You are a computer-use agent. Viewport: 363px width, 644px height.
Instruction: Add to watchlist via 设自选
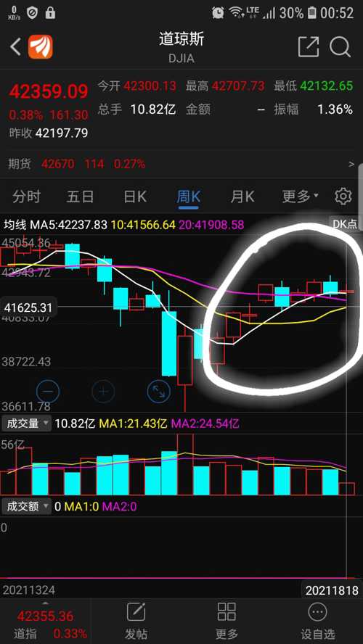(x=317, y=620)
